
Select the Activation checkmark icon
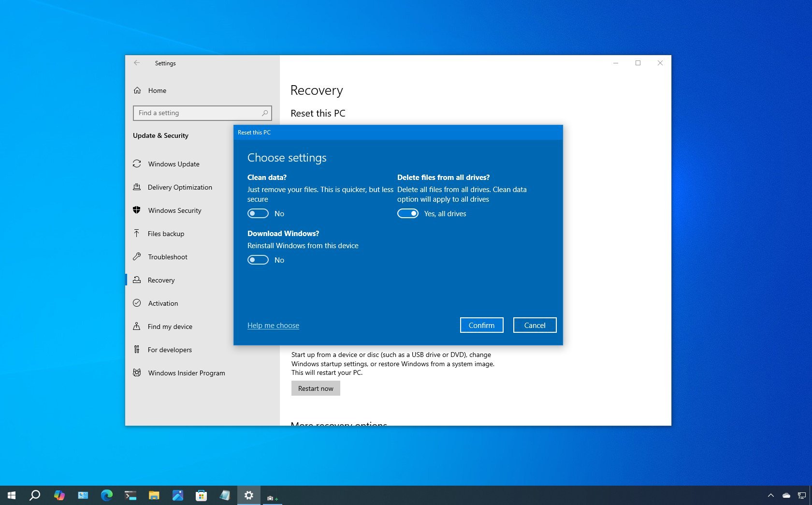click(137, 303)
